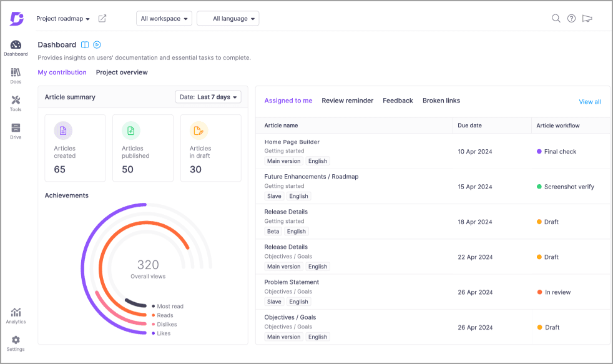This screenshot has width=613, height=364.
Task: Expand the All workspace dropdown
Action: pyautogui.click(x=164, y=18)
